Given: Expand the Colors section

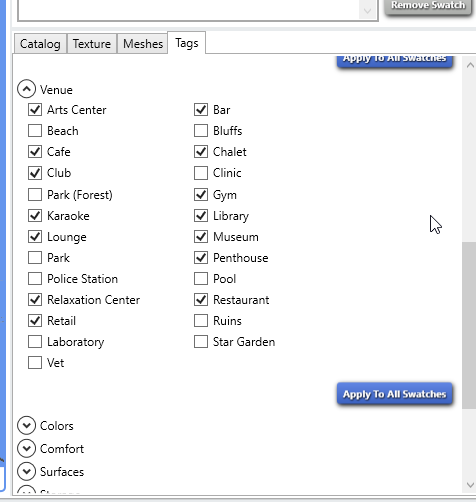Looking at the screenshot, I should [27, 425].
